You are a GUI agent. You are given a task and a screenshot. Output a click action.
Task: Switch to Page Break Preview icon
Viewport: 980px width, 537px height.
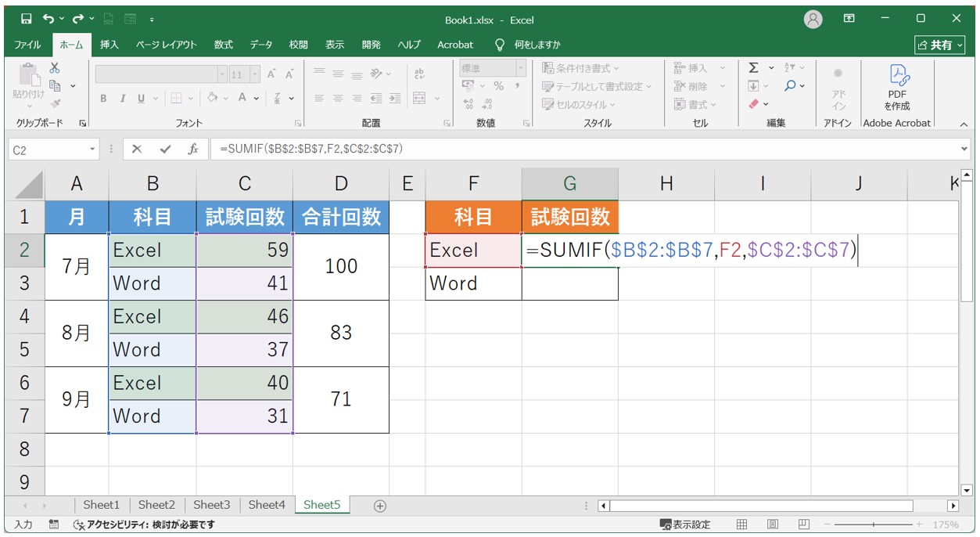pyautogui.click(x=803, y=524)
